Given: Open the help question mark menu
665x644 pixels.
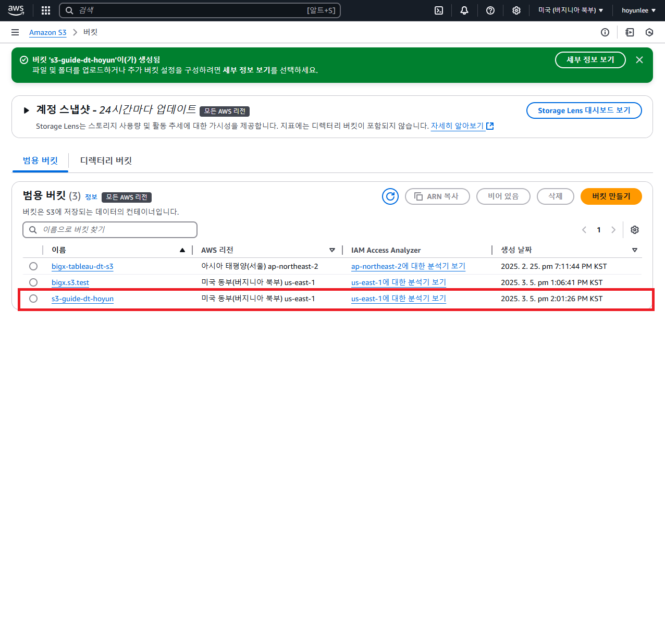Looking at the screenshot, I should point(490,10).
